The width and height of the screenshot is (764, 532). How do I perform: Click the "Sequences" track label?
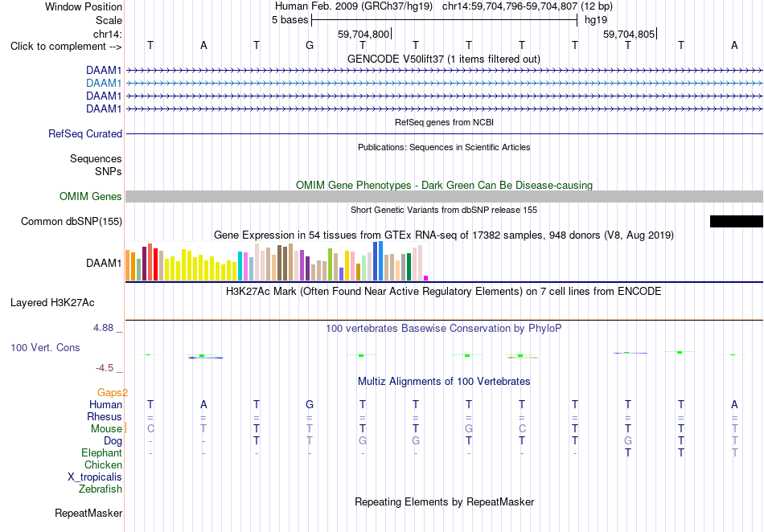(x=96, y=158)
